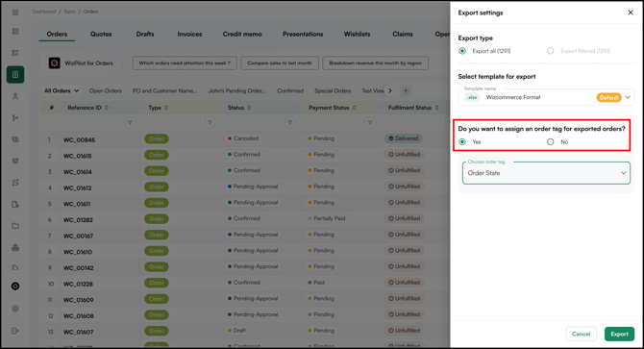Open the Choose order tag dropdown
Image resolution: width=644 pixels, height=349 pixels.
coord(546,173)
